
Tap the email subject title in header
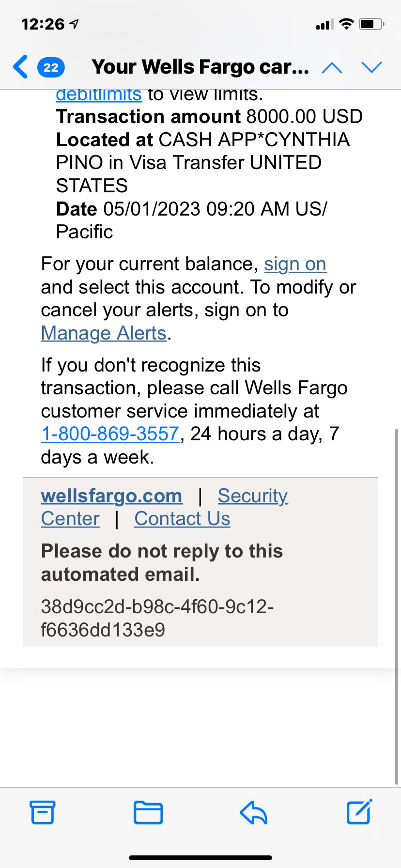pos(200,67)
